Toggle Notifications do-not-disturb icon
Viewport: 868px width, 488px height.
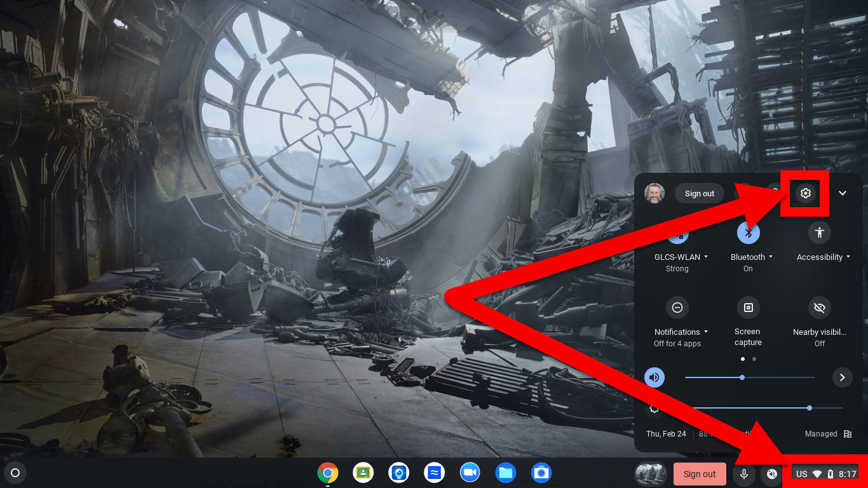point(677,308)
